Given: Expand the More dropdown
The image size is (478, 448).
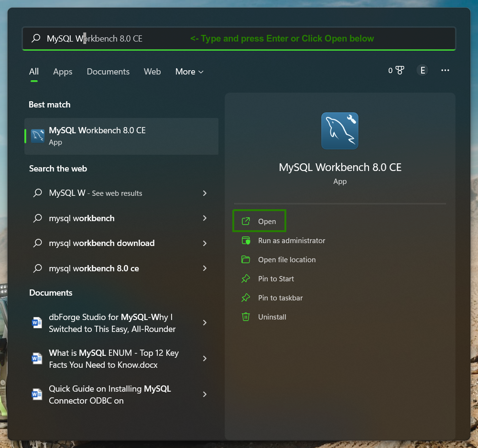Looking at the screenshot, I should (x=189, y=72).
